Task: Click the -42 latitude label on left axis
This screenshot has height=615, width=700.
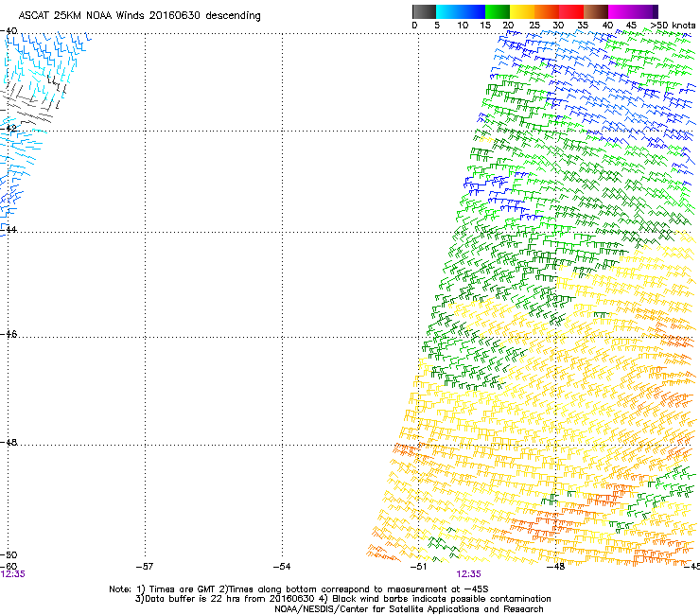Action: (x=9, y=128)
